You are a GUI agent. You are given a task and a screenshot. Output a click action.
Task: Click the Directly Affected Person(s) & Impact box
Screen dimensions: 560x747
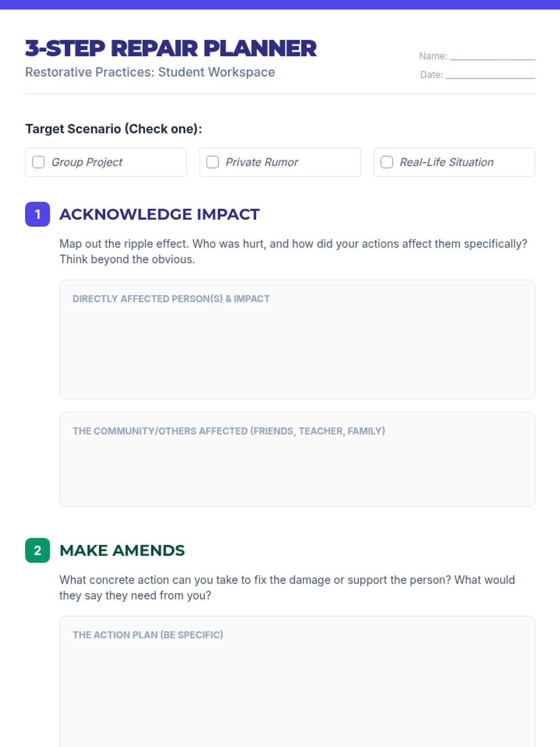297,339
